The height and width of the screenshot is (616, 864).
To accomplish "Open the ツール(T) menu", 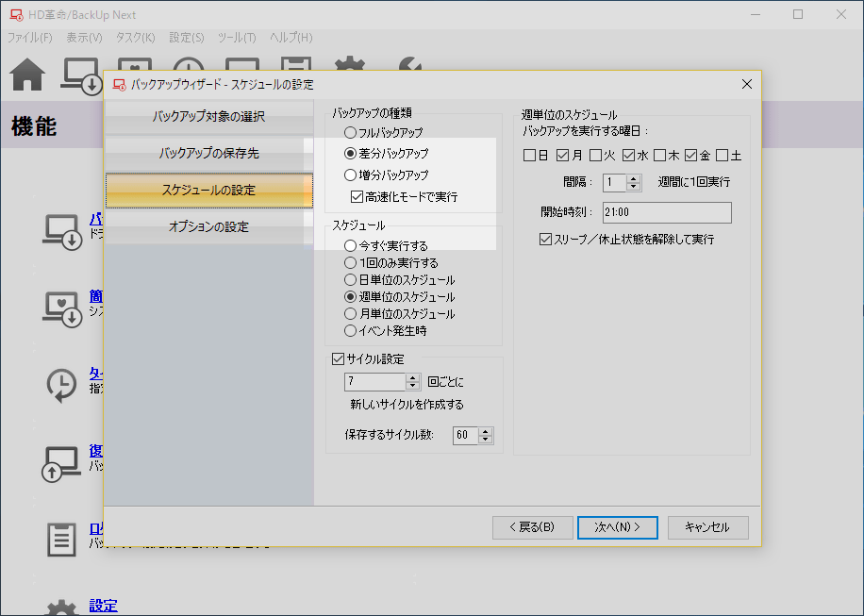I will pos(237,38).
